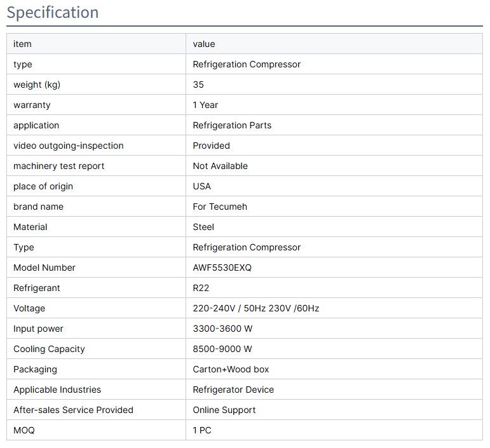
Task: Click the Refrigerant R22 value cell
Action: point(201,288)
